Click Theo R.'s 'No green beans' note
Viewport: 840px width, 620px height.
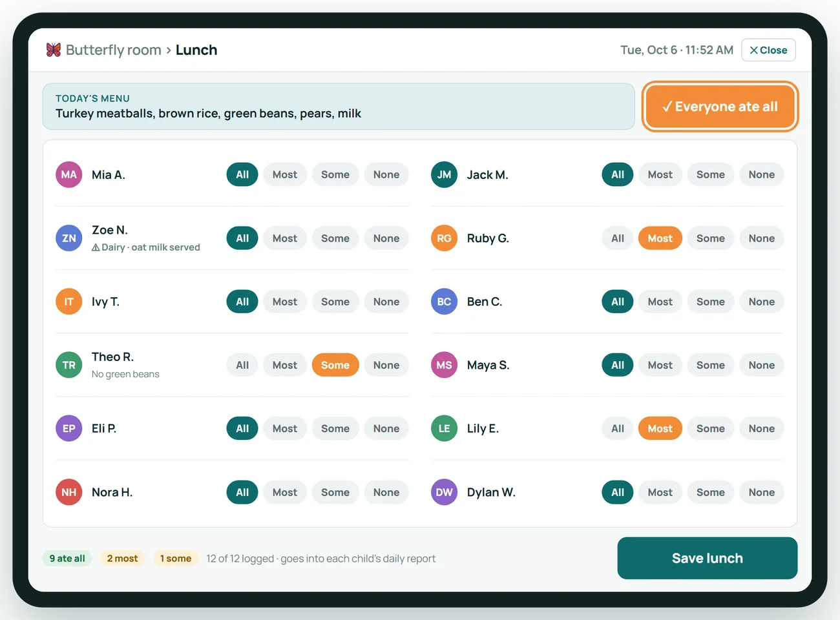[x=125, y=375]
